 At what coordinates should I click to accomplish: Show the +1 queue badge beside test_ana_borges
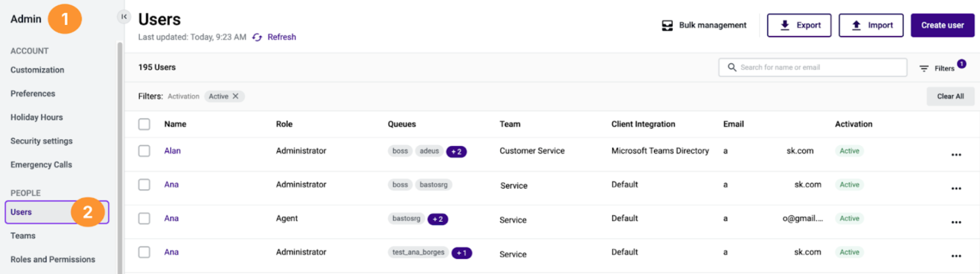(x=462, y=253)
